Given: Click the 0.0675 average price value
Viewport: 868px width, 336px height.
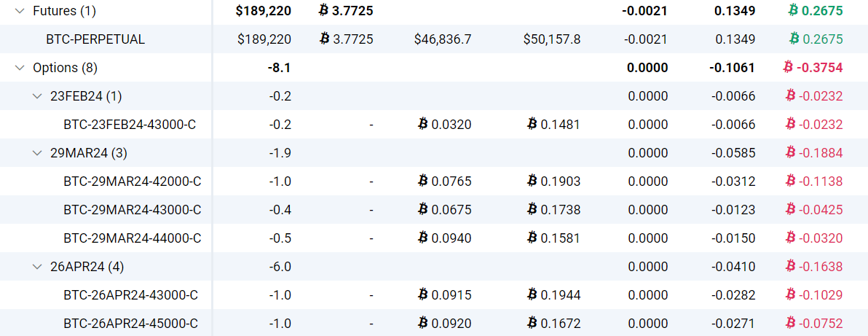Looking at the screenshot, I should point(444,210).
